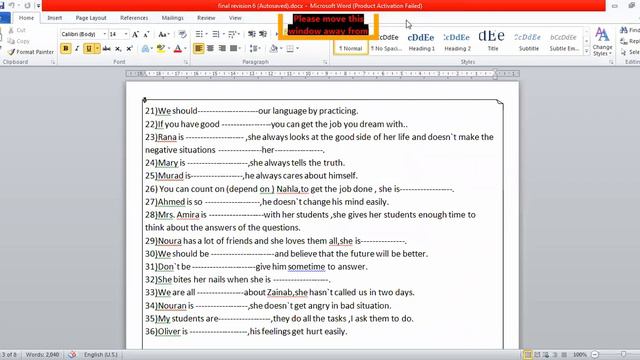This screenshot has height=360, width=640.
Task: Apply Heading 1 style
Action: pyautogui.click(x=421, y=41)
